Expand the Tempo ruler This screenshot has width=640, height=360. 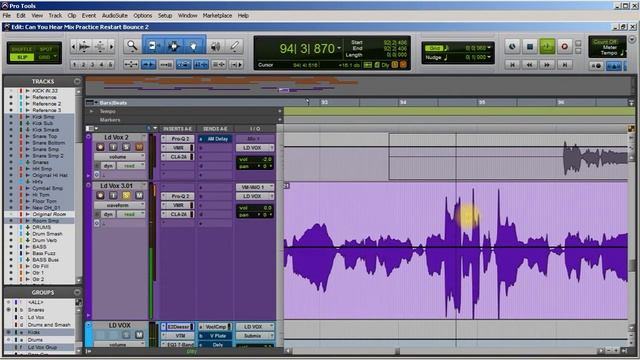(x=91, y=111)
